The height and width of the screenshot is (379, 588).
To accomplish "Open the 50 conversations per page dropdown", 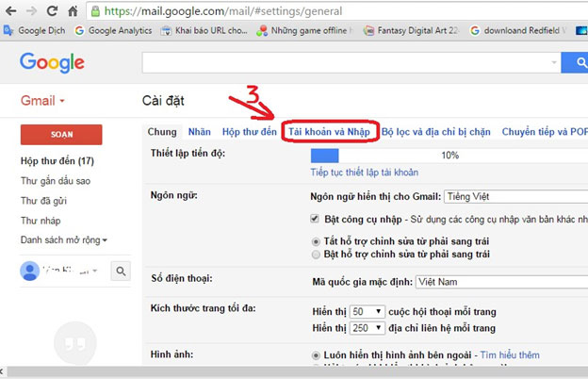I will 367,311.
